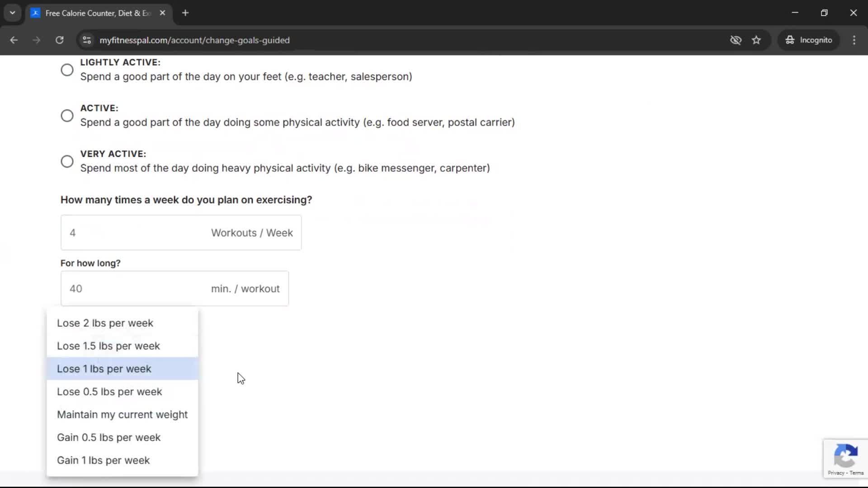Viewport: 868px width, 488px height.
Task: Open a new browser tab
Action: [x=185, y=13]
